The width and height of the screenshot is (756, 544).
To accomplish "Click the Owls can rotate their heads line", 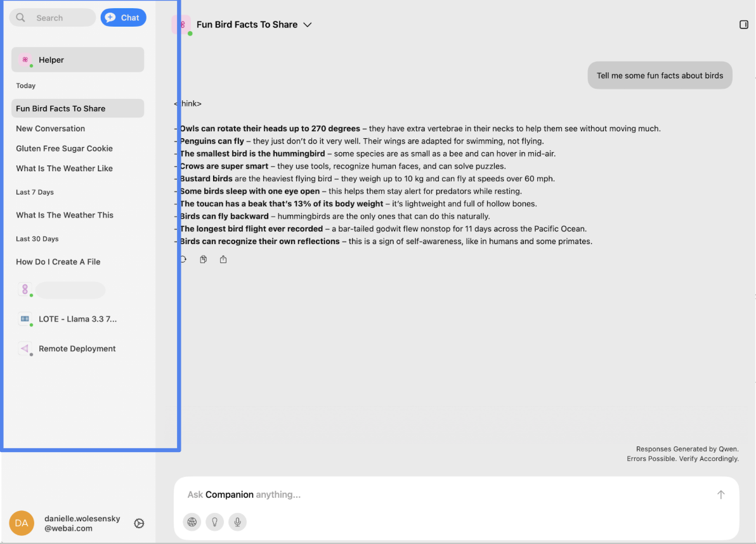I will point(417,129).
